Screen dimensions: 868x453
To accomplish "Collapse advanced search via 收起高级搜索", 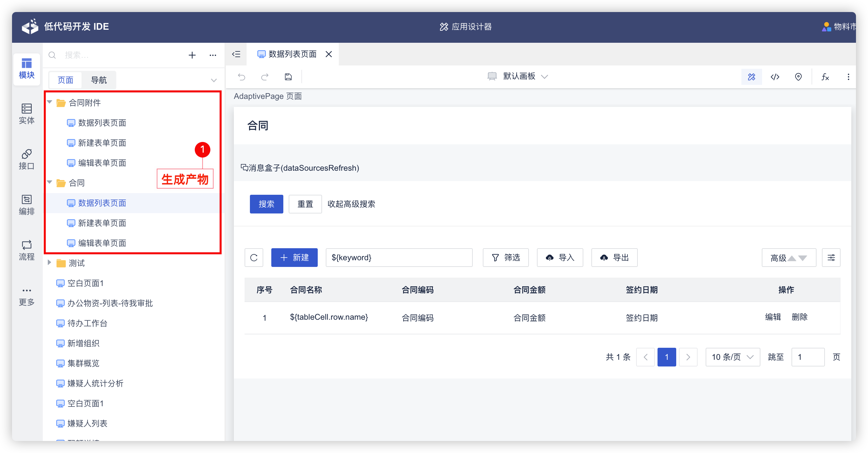I will click(351, 204).
